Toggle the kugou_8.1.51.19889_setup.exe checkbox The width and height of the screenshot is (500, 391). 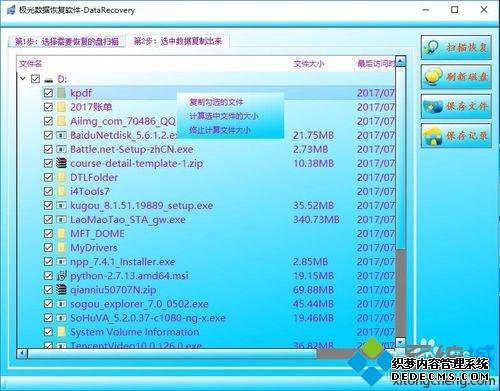pyautogui.click(x=48, y=205)
